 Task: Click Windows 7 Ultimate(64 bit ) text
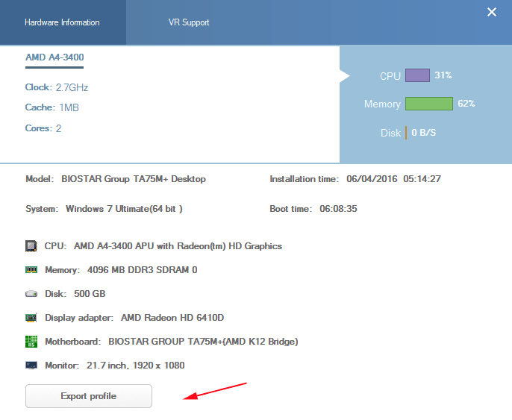point(124,209)
